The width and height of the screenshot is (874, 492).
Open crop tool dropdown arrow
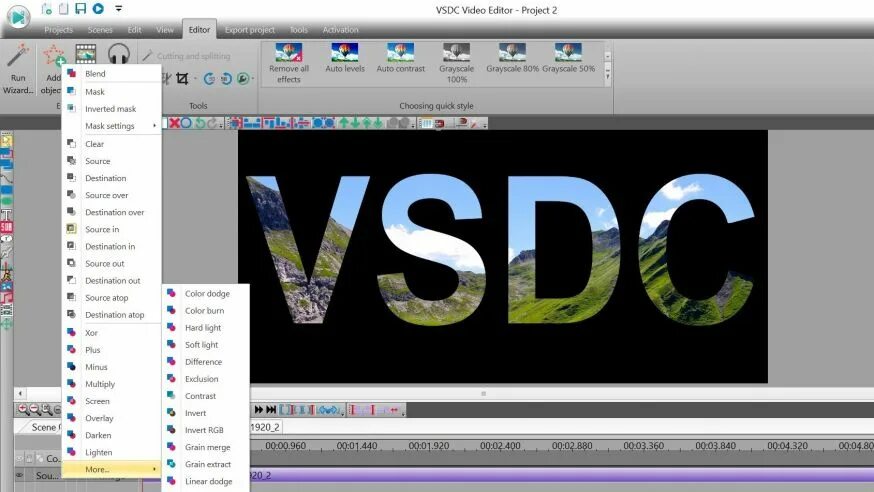195,79
